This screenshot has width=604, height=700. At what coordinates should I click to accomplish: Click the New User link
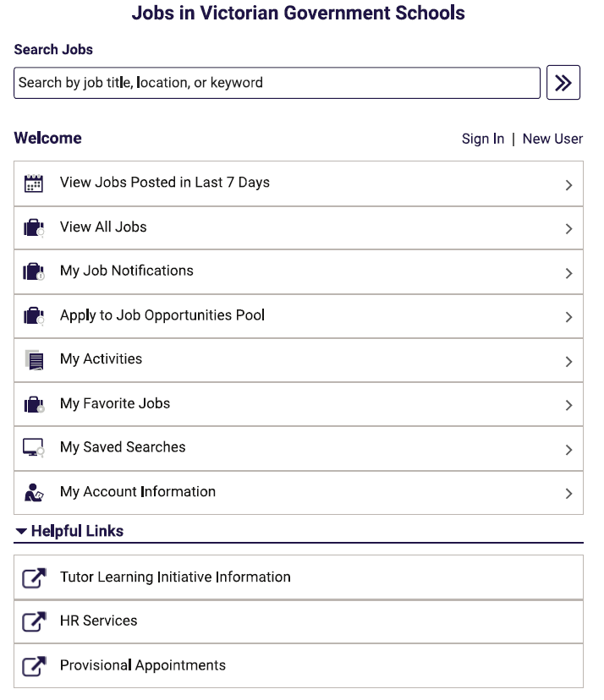tap(552, 139)
